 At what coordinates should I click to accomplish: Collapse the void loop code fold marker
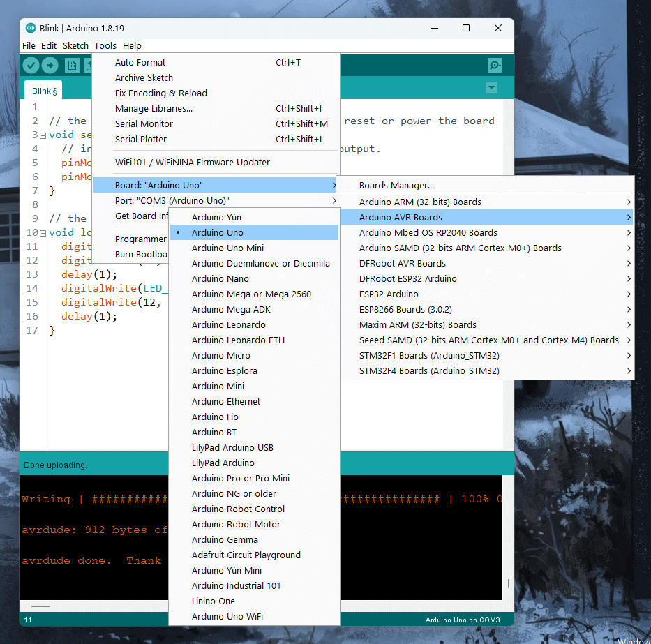43,233
